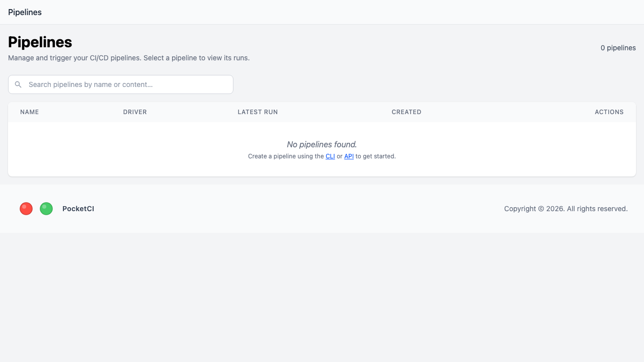
Task: Click the top navigation bar
Action: pyautogui.click(x=322, y=12)
